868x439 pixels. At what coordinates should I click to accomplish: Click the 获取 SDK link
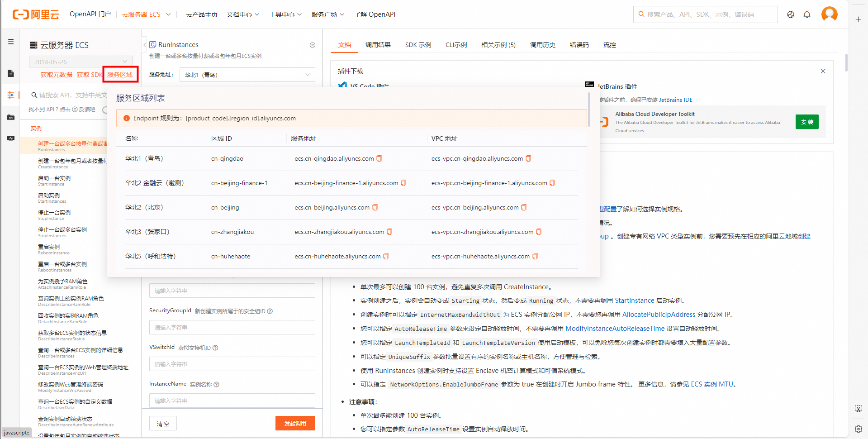point(90,75)
